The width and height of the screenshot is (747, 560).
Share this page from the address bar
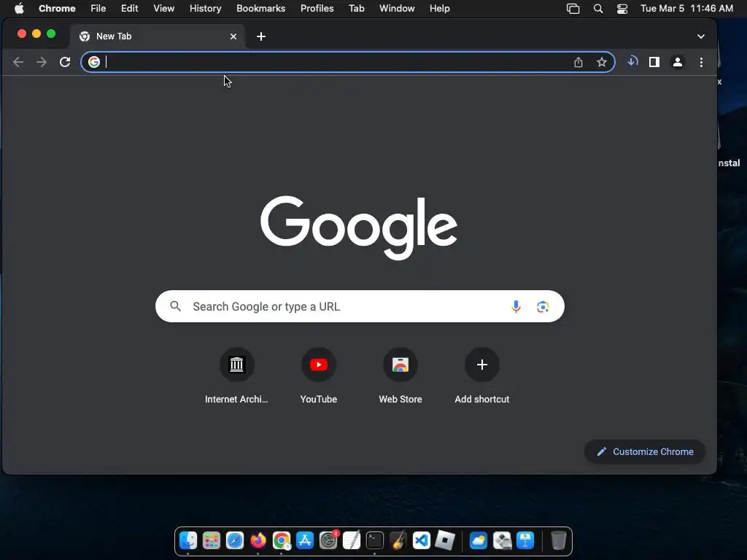tap(578, 62)
